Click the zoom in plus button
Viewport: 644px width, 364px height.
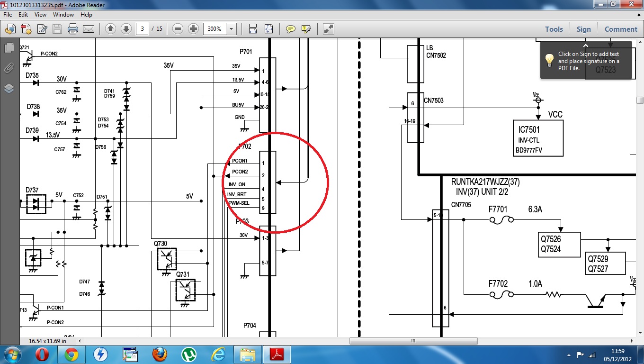(193, 29)
